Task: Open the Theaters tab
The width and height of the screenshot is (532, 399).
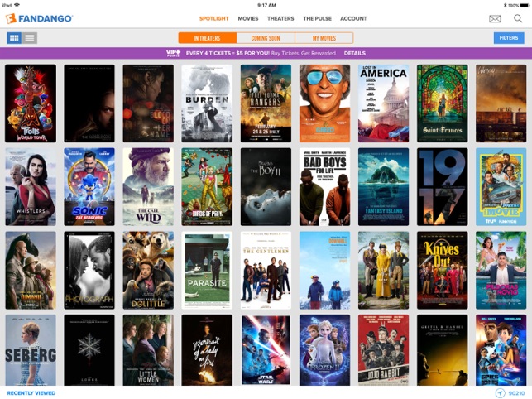Action: [280, 19]
